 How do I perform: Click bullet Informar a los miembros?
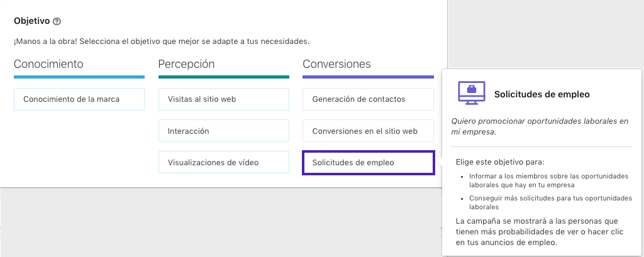pyautogui.click(x=548, y=180)
